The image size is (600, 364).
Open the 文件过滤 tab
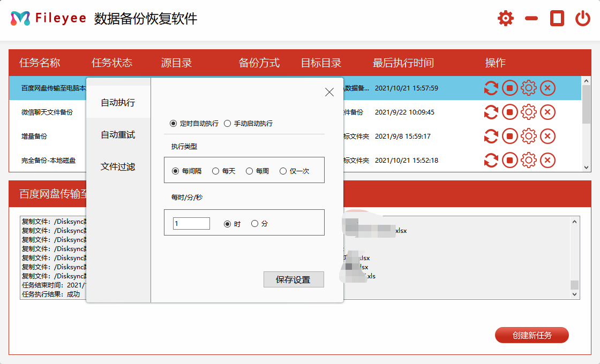point(118,166)
